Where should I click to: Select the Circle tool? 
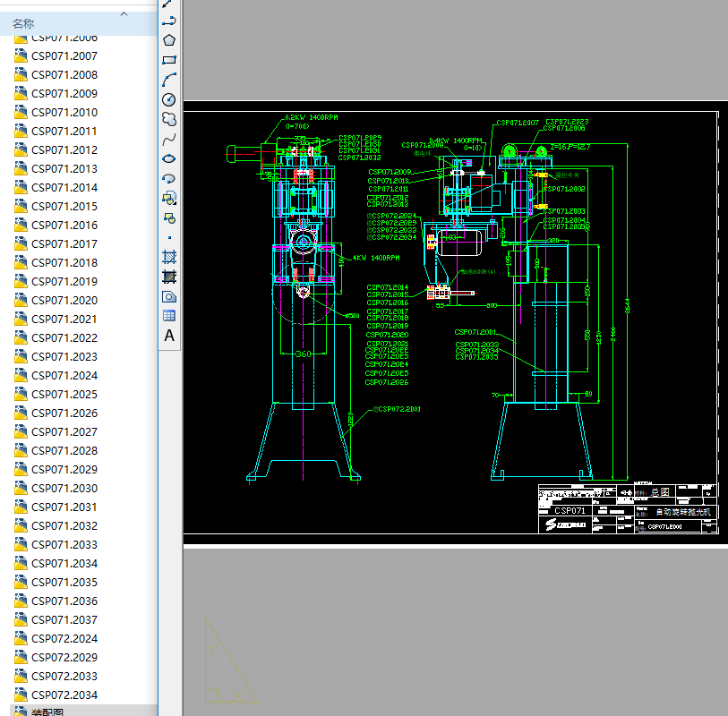[168, 99]
